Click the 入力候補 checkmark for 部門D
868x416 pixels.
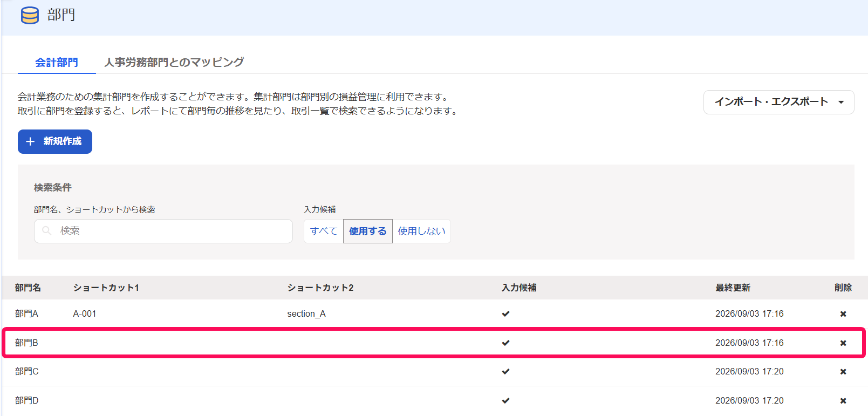coord(505,401)
